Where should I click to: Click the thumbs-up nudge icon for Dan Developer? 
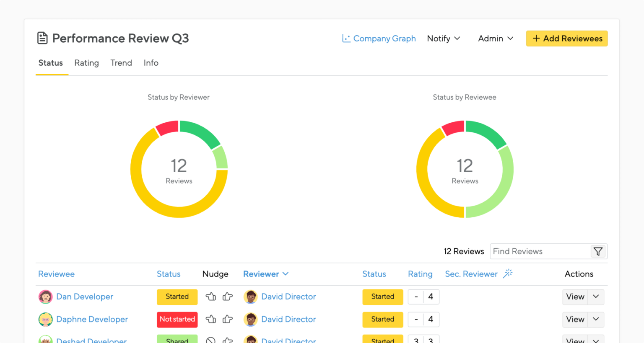[227, 297]
